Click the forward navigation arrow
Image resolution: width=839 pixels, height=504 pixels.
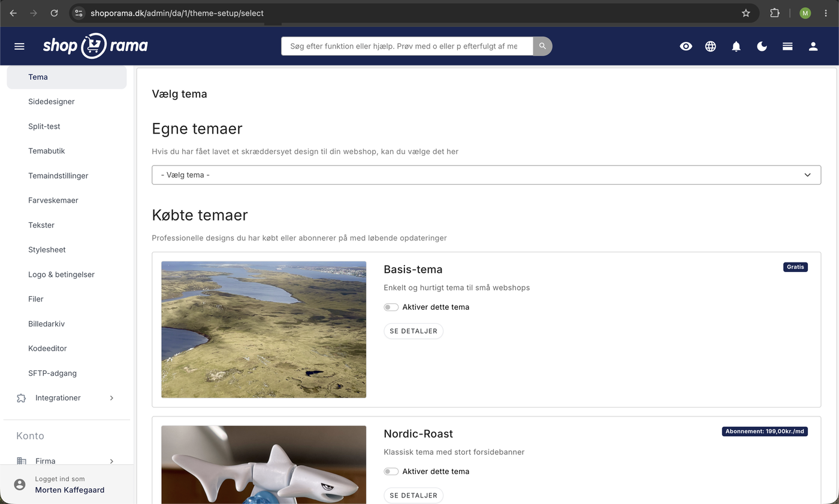click(34, 13)
